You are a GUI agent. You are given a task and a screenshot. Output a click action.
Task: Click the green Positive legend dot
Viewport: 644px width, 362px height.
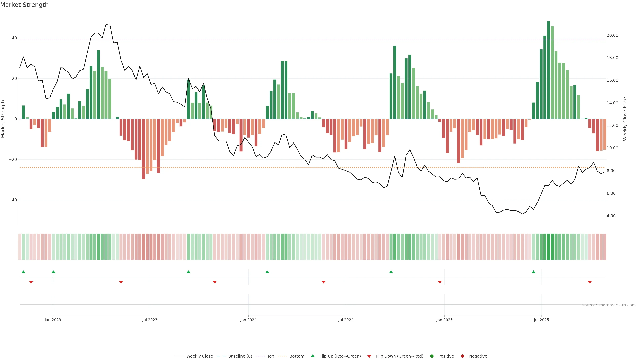[x=432, y=356]
